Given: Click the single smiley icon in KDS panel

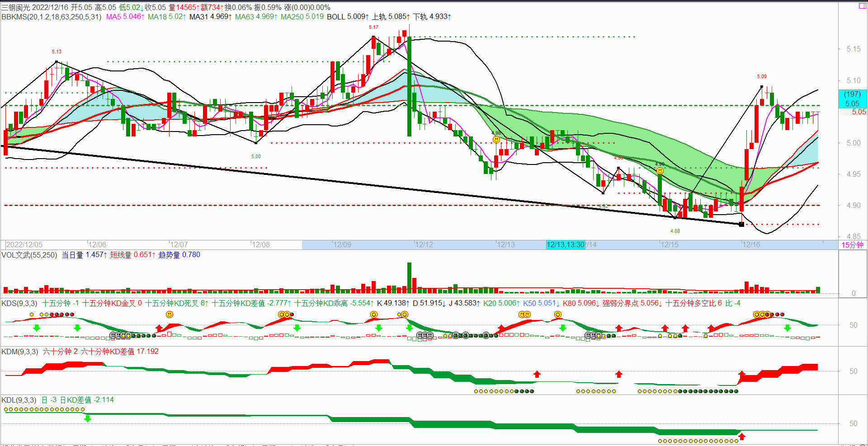Looking at the screenshot, I should click(x=170, y=314).
